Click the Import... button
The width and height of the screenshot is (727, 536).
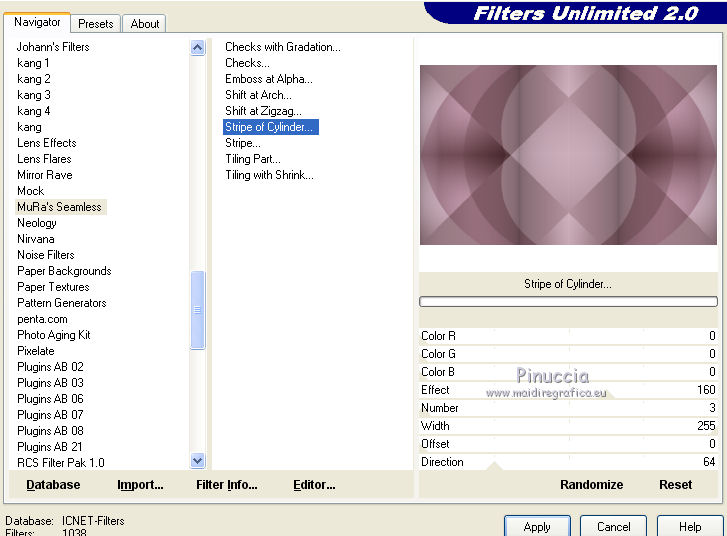click(140, 485)
